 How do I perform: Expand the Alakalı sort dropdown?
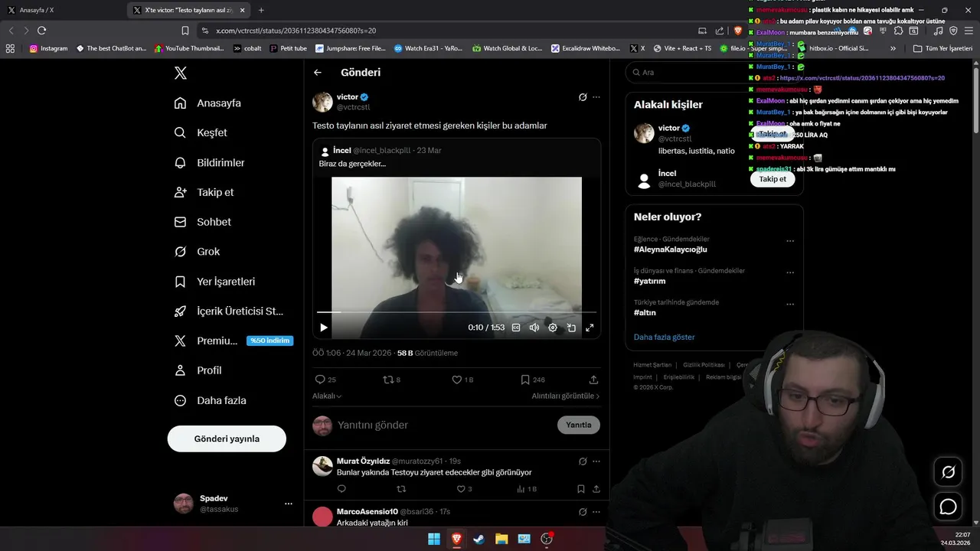click(x=327, y=396)
